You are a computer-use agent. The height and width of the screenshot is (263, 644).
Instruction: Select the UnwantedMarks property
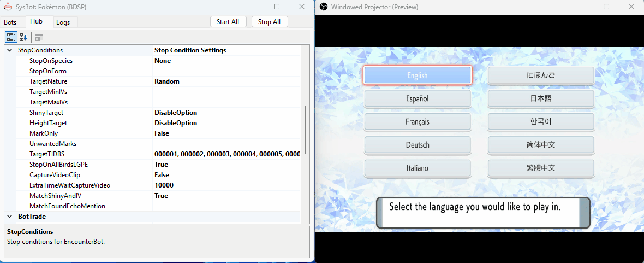click(x=158, y=144)
